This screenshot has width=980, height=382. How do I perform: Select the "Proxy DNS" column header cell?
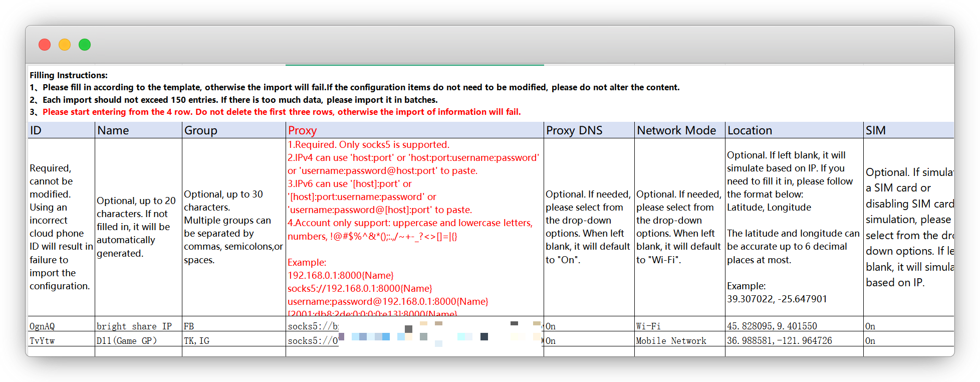click(x=589, y=130)
